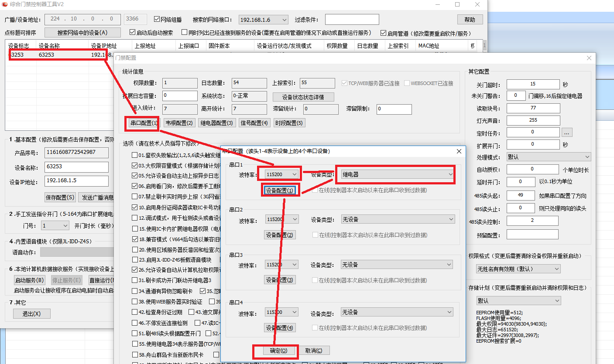Click 设备状态状态详情 button
614x364 pixels.
coord(304,97)
